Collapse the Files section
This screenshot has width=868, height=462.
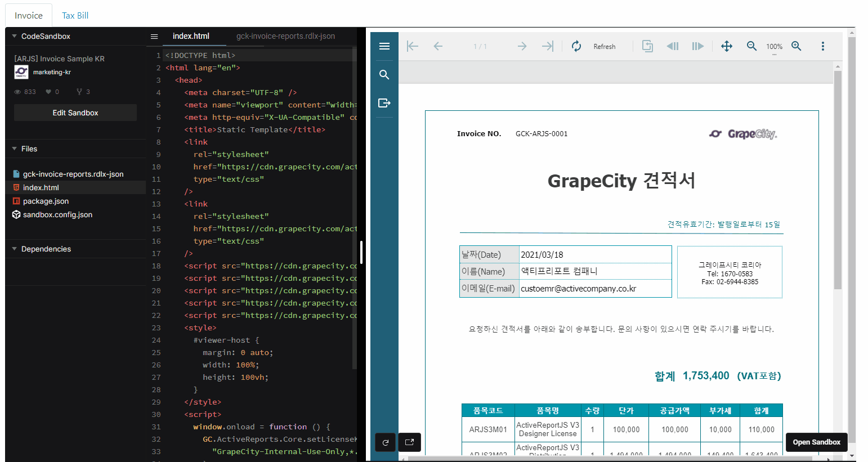point(15,149)
